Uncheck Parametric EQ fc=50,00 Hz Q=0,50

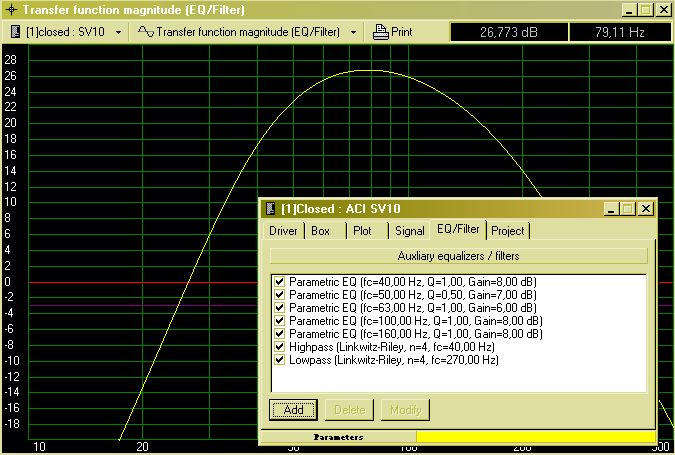280,294
